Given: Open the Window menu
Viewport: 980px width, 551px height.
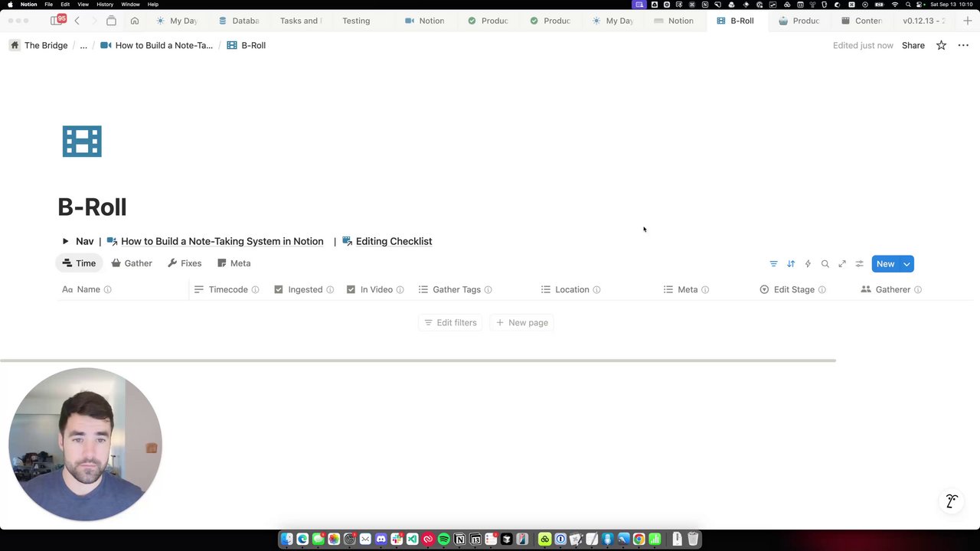Looking at the screenshot, I should (x=130, y=5).
